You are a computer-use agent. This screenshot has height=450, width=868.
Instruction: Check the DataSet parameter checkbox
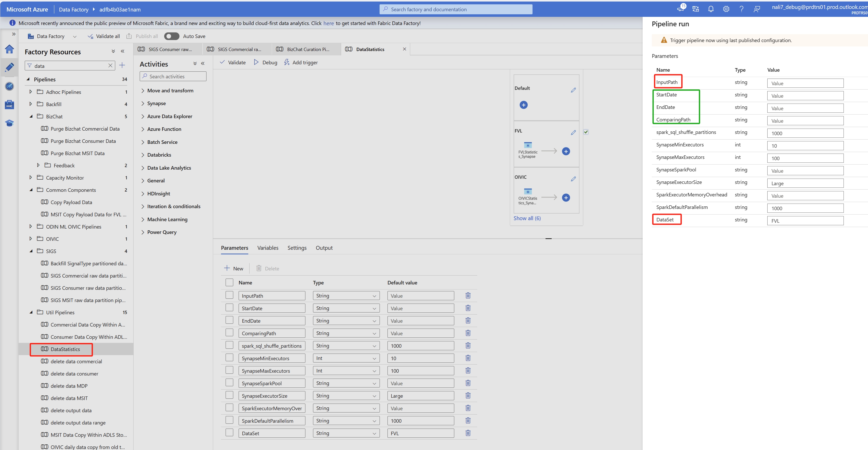click(229, 432)
